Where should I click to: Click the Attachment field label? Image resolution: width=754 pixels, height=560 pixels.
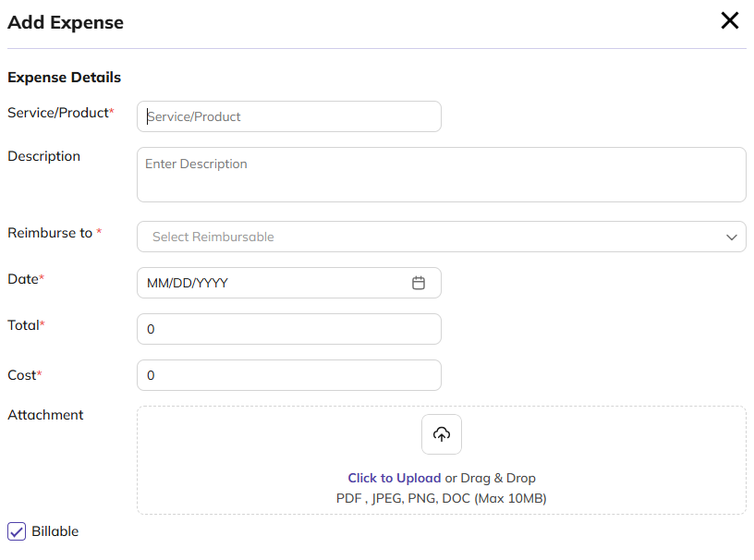[45, 415]
